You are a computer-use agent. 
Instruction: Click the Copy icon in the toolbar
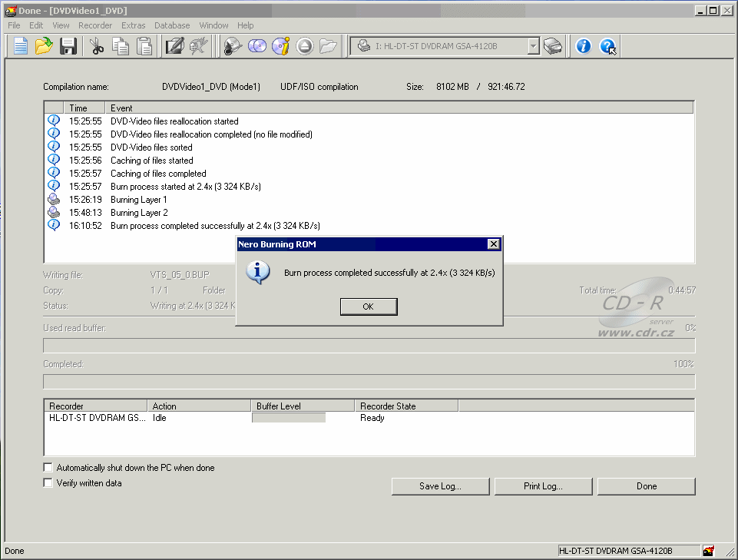click(x=121, y=46)
